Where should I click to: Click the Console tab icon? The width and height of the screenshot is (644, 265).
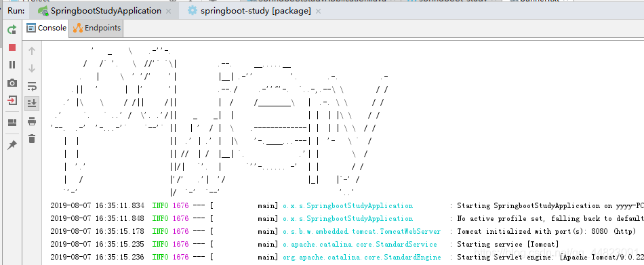[x=31, y=28]
